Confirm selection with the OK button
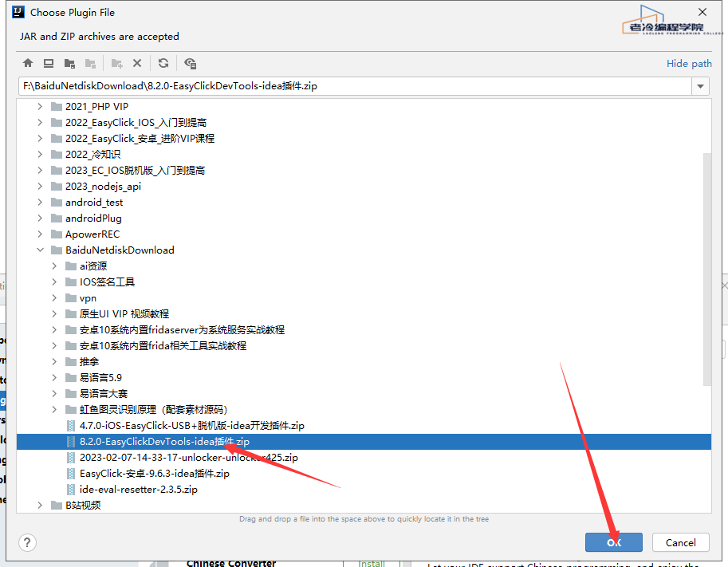The width and height of the screenshot is (728, 567). click(x=614, y=542)
